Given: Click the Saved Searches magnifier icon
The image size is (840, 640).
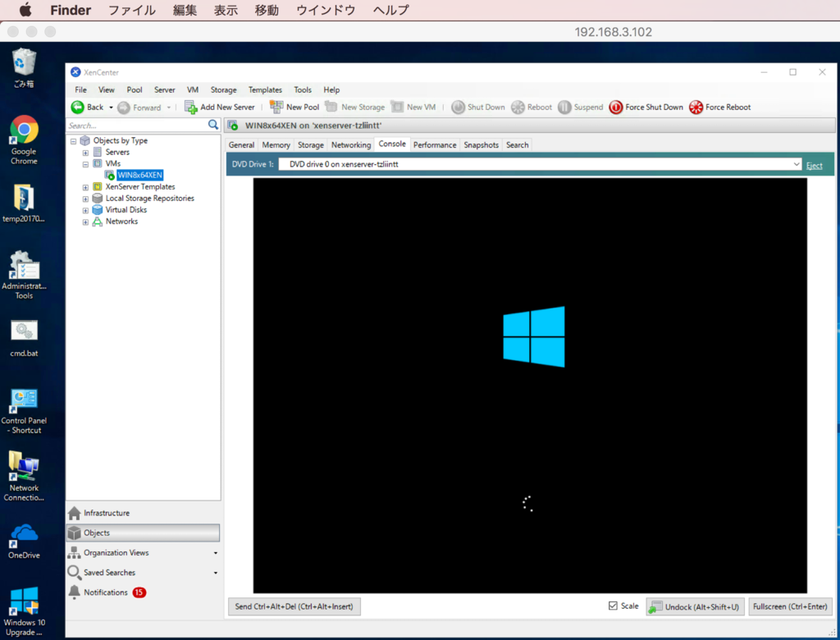Looking at the screenshot, I should (74, 573).
